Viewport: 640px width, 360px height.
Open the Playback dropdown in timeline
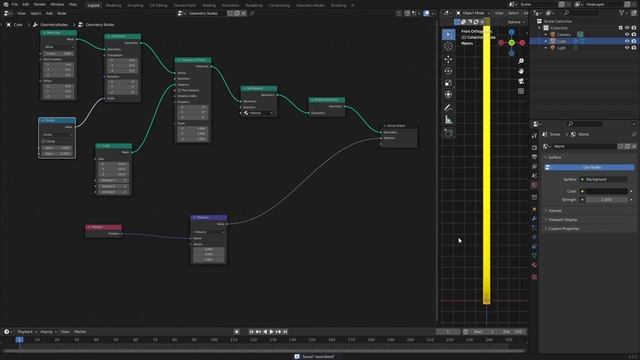coord(27,332)
